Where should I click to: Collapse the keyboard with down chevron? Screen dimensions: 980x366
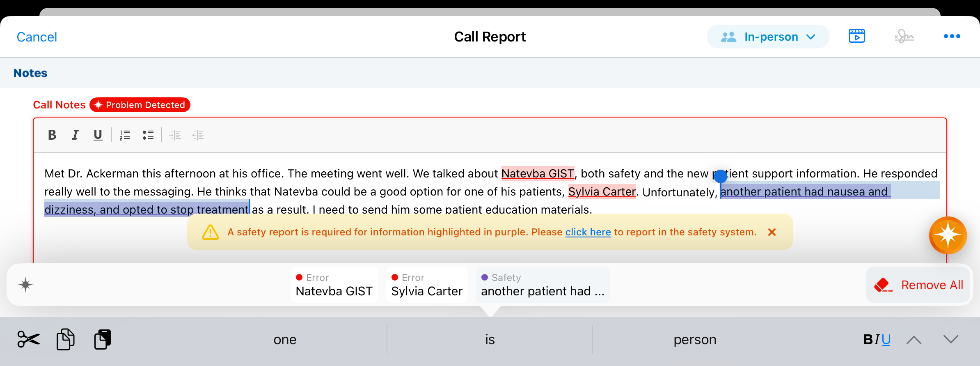[950, 339]
